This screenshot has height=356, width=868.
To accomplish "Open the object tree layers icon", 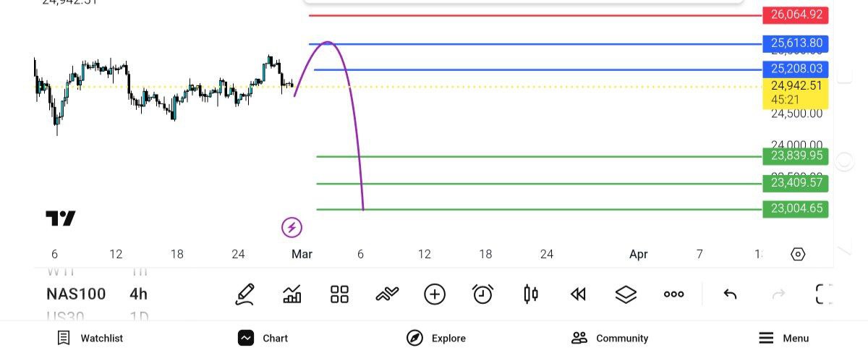I will pos(626,294).
